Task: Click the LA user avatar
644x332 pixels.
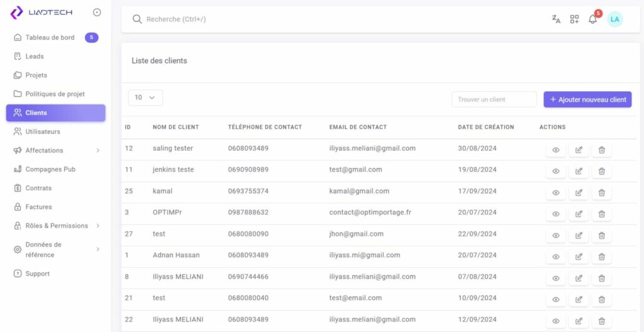Action: click(x=614, y=19)
